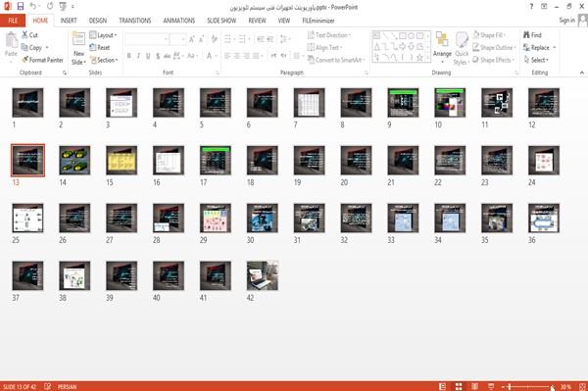This screenshot has height=391, width=588.
Task: Toggle Strikethrough formatting
Action: click(168, 56)
